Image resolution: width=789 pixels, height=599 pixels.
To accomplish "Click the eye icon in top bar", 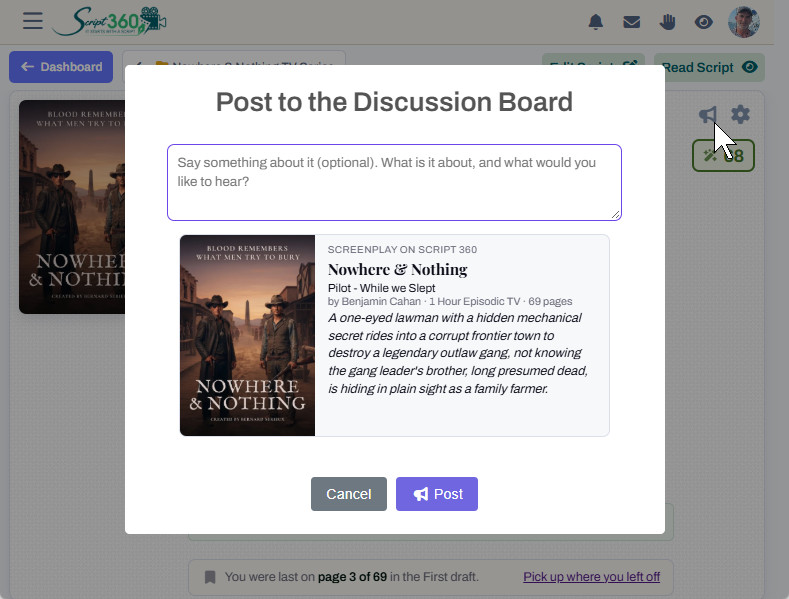I will pyautogui.click(x=703, y=22).
